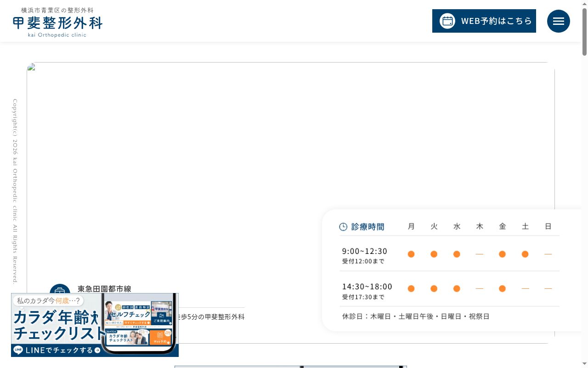Screen dimensions: 588x368
Task: Click the clock icon beside 診療時間
Action: (x=343, y=227)
